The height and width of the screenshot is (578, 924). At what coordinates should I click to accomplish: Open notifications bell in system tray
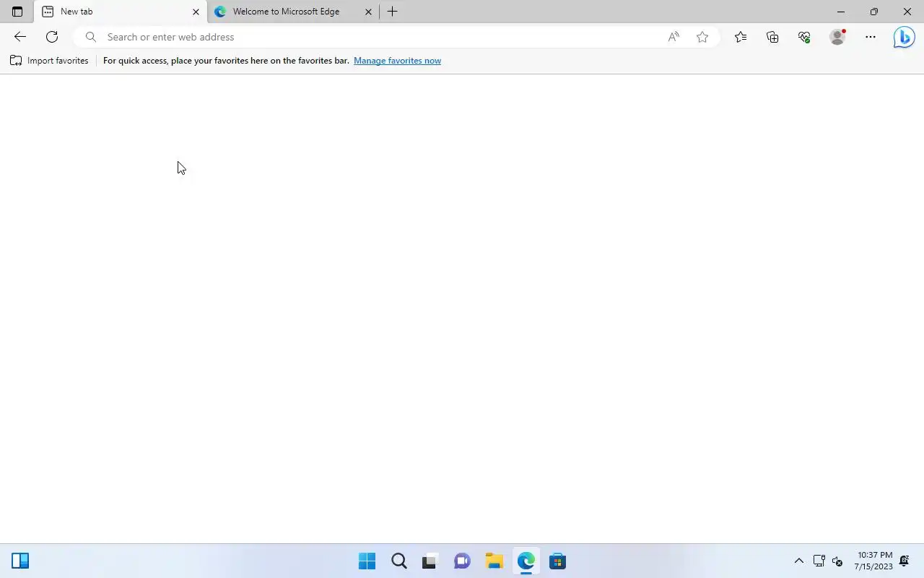click(904, 561)
